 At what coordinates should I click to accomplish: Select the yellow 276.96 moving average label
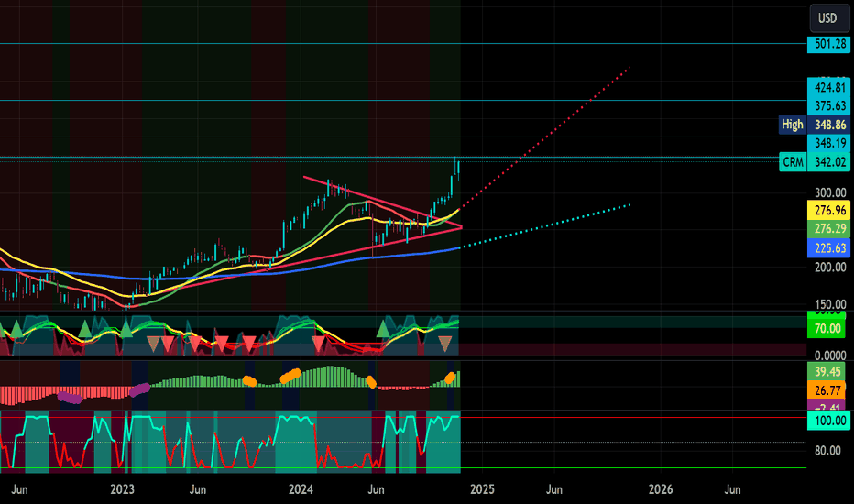[x=828, y=210]
